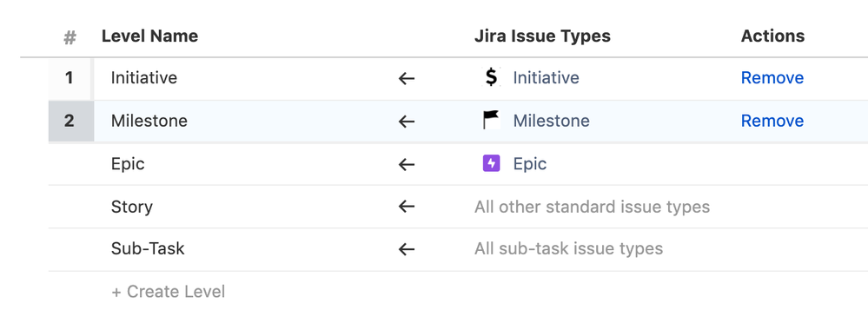Click the left arrow in the Initiative row

407,78
